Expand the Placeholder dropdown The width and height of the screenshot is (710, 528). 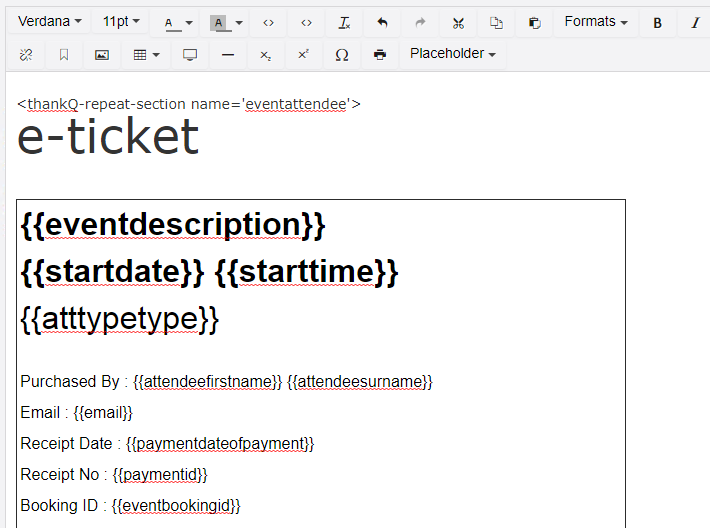click(453, 54)
